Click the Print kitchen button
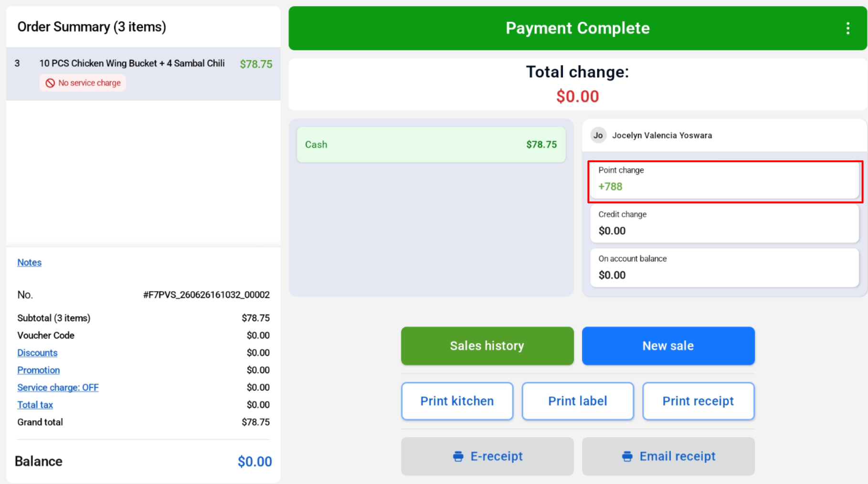This screenshot has width=868, height=484. pyautogui.click(x=457, y=401)
